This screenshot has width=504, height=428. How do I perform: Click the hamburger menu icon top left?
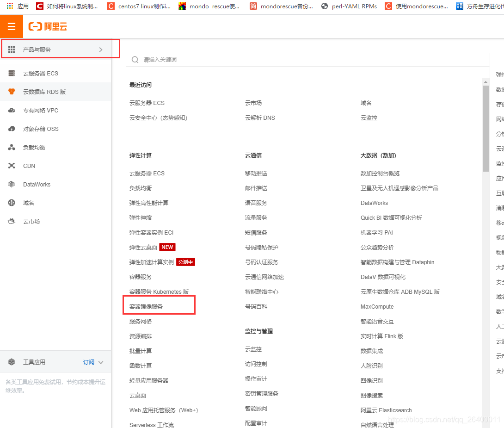12,26
